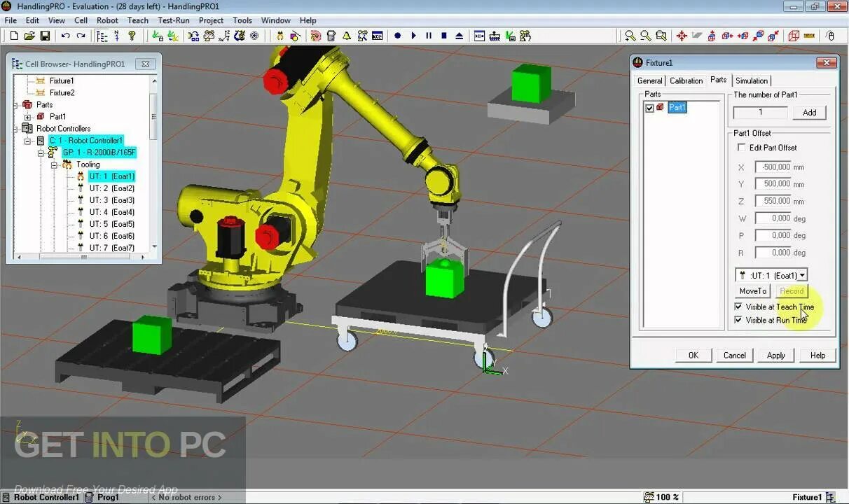Open the Teach menu

coord(138,20)
